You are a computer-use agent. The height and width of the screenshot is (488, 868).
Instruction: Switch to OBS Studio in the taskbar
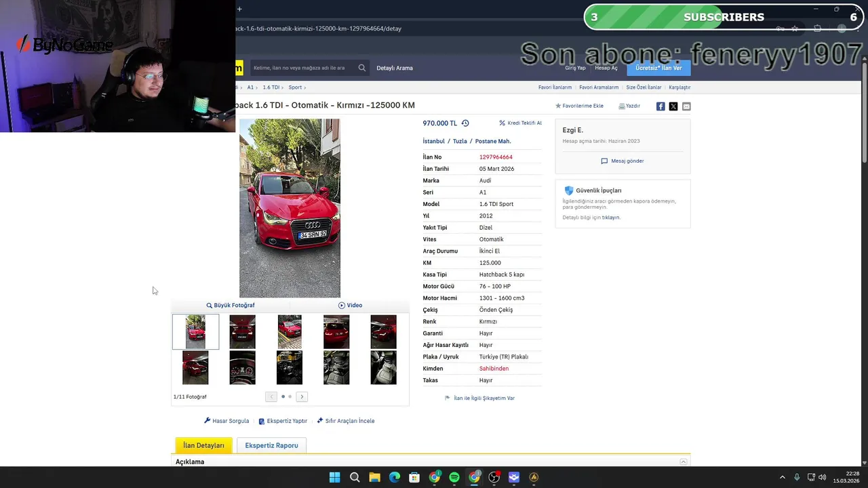494,477
